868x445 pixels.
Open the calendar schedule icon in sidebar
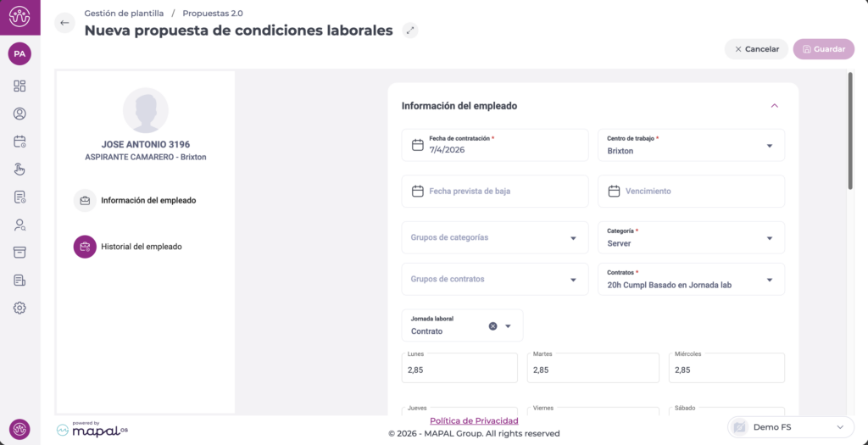click(19, 142)
